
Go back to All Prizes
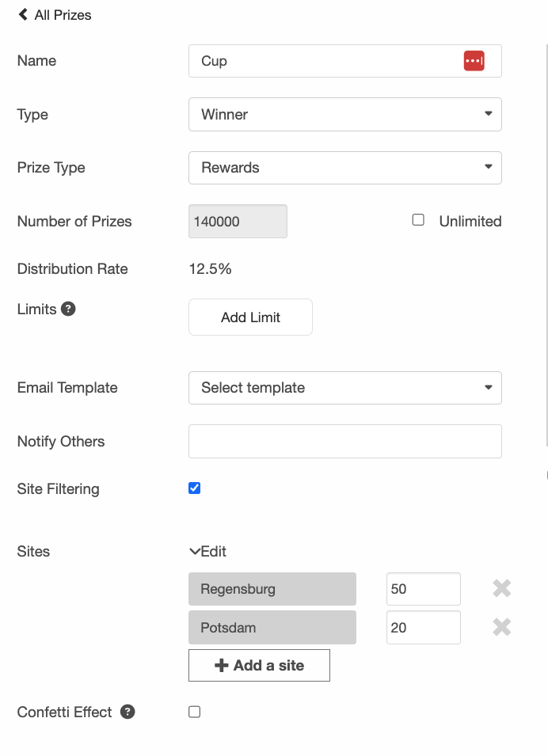point(55,14)
